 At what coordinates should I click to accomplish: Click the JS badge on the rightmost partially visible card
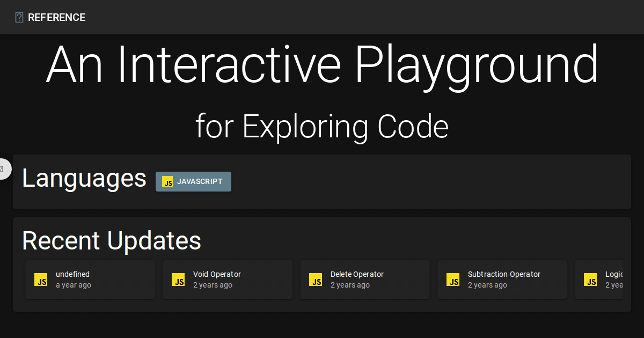[590, 280]
